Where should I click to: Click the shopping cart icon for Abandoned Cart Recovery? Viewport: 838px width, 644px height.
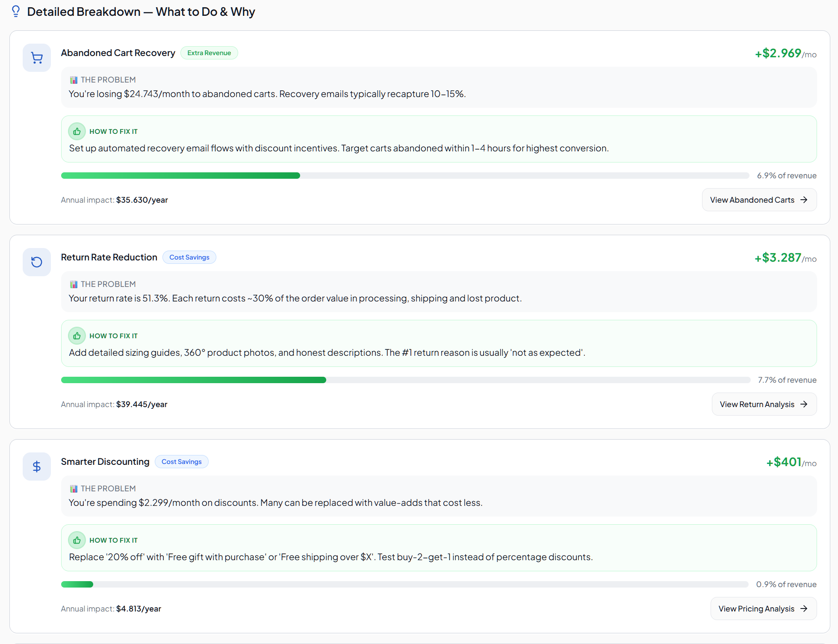37,58
